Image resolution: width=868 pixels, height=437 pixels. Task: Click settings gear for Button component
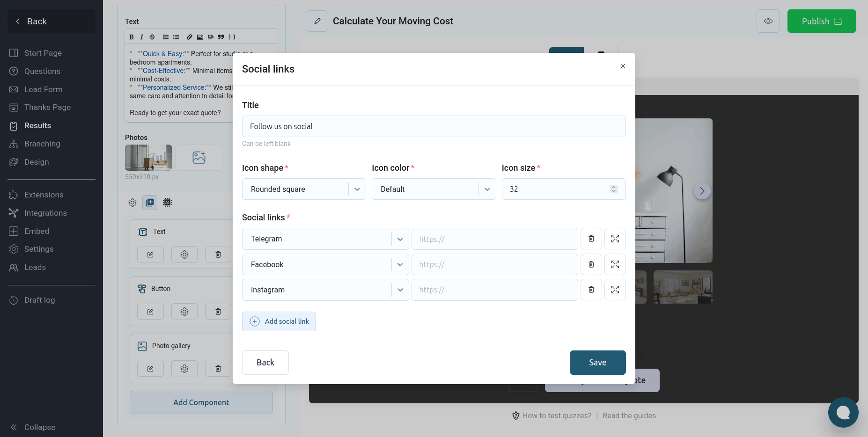(x=184, y=312)
